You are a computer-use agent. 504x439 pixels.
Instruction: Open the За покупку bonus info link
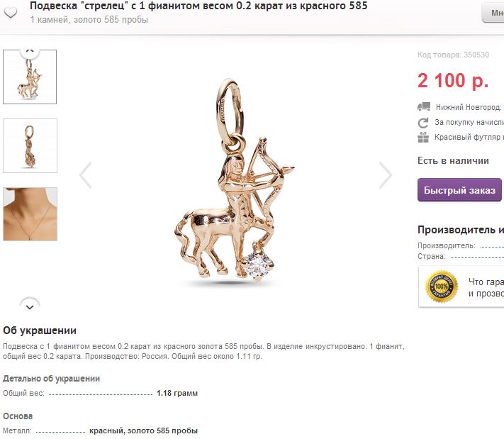tap(469, 122)
